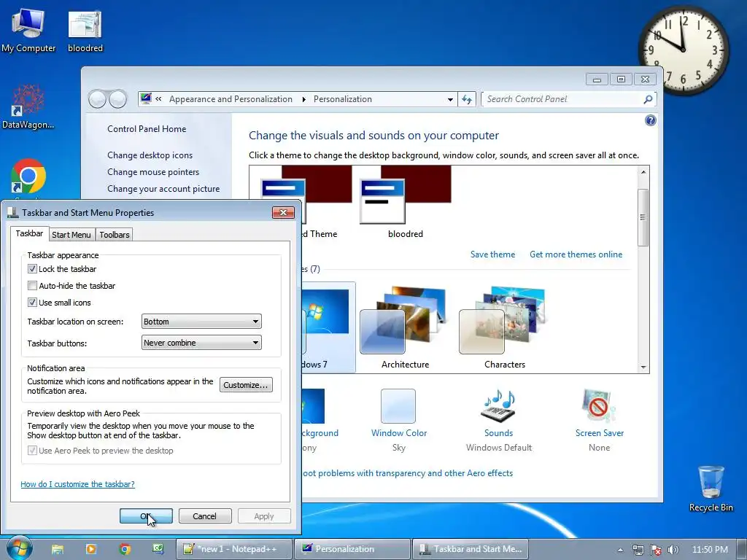
Task: Click the Customize... button
Action: coord(246,385)
